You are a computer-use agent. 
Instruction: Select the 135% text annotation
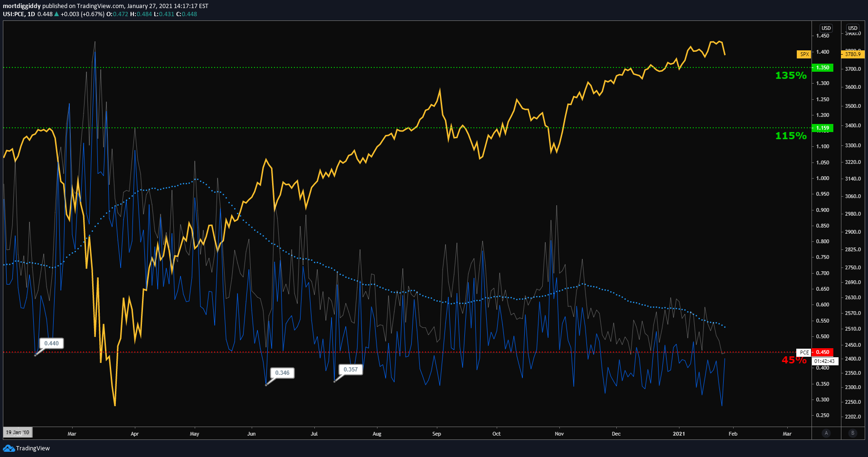click(791, 75)
